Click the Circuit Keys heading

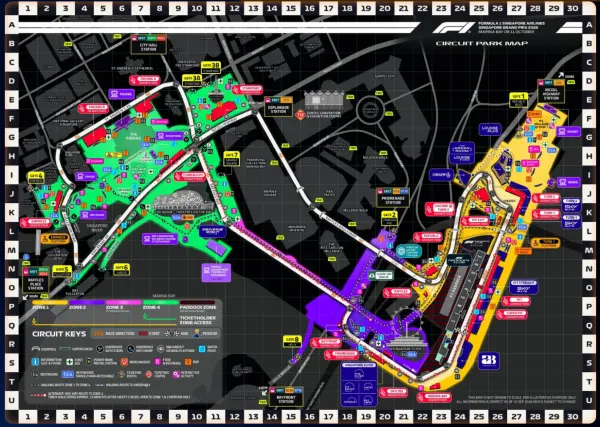[59, 334]
